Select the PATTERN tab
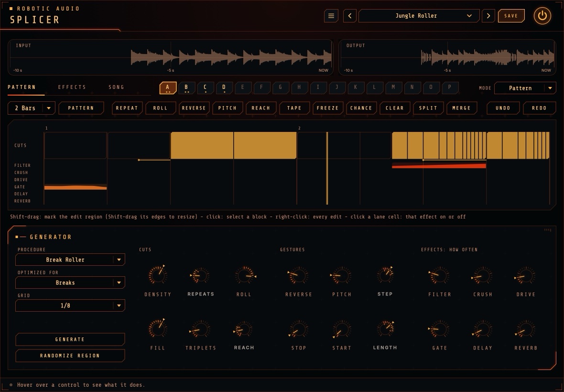 tap(22, 87)
